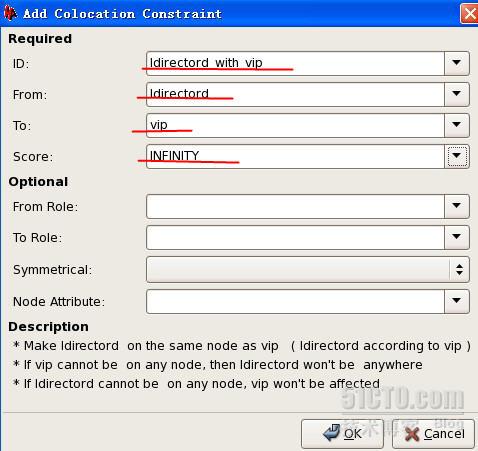Viewport: 478px width, 451px height.
Task: Open the Symmetrical selector
Action: pos(308,269)
